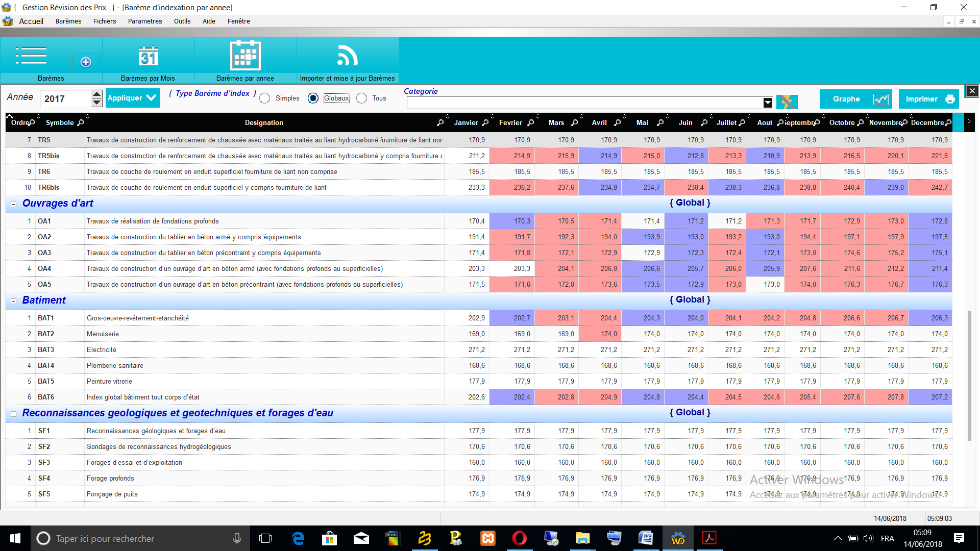
Task: Increase the year with the up stepper
Action: coord(97,94)
